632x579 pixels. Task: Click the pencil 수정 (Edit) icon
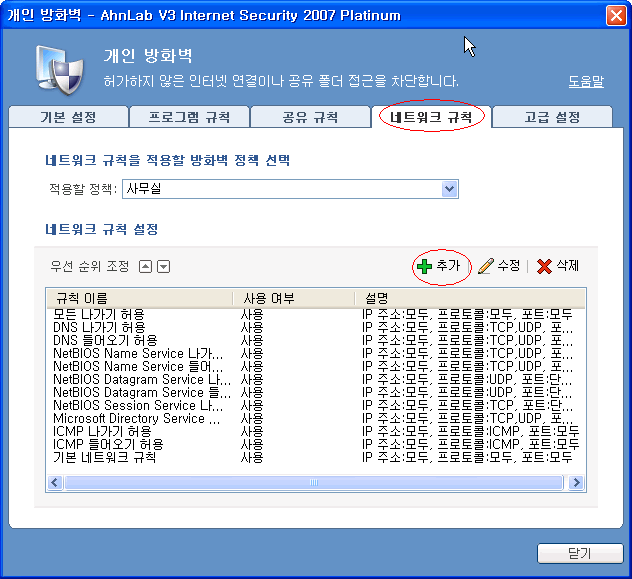pyautogui.click(x=486, y=266)
